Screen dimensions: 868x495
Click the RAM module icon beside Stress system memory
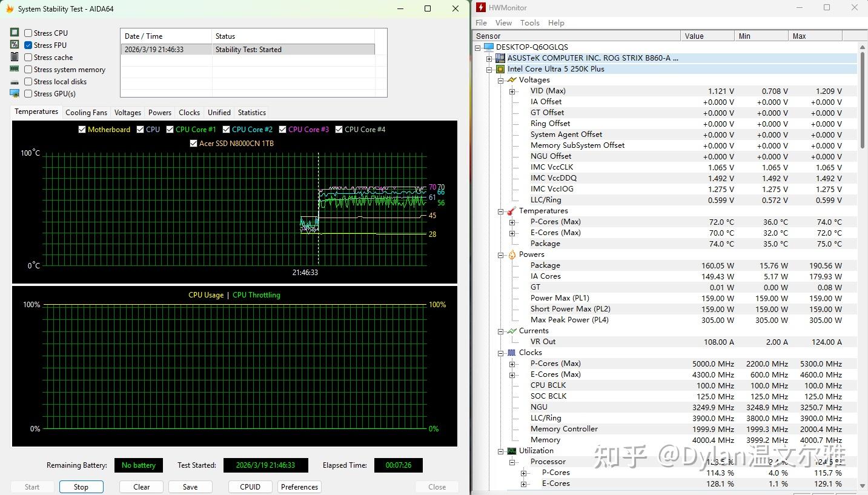click(15, 69)
